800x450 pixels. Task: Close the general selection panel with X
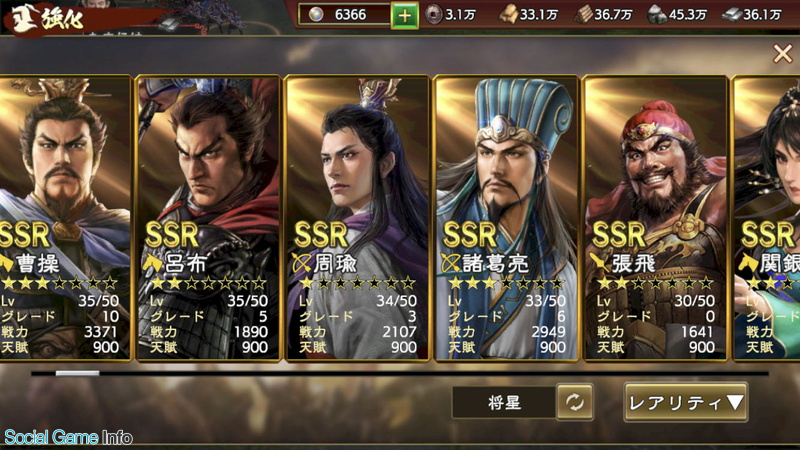(782, 53)
